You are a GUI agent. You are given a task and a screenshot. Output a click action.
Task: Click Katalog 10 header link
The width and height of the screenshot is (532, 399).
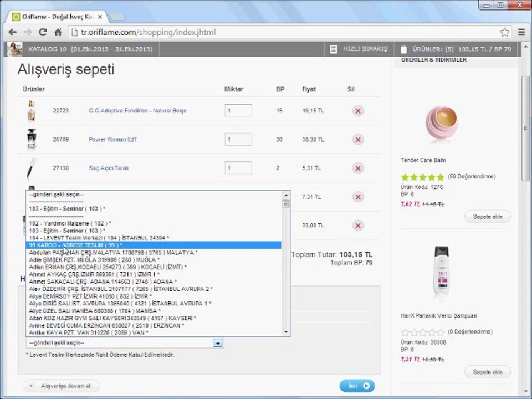pyautogui.click(x=90, y=49)
